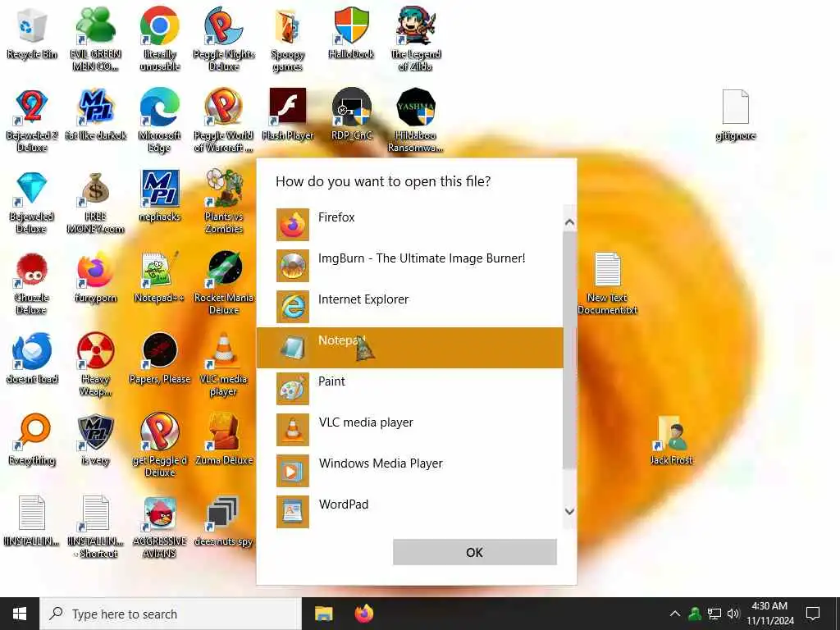Open the FREE MONEY.com money bag shortcut
The width and height of the screenshot is (840, 630).
(95, 202)
